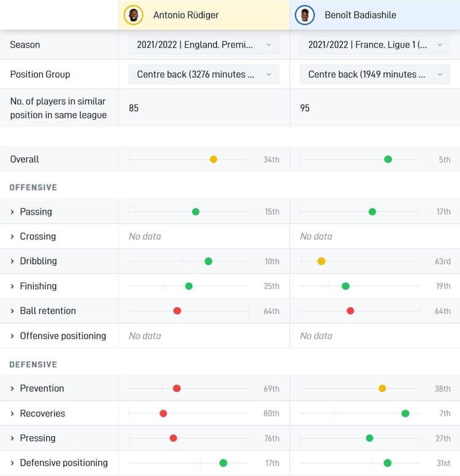Click the Benoît Badiashile name header
The image size is (460, 476).
click(361, 15)
